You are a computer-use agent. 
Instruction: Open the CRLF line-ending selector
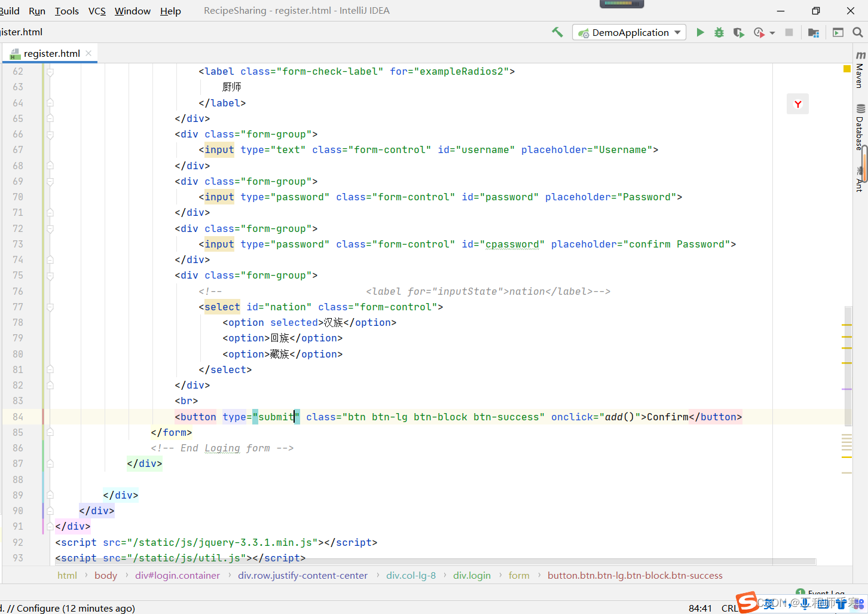click(731, 608)
